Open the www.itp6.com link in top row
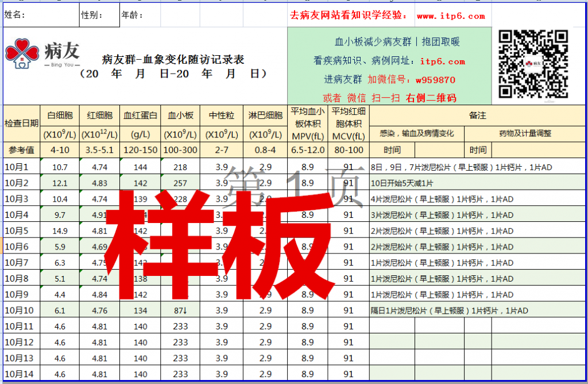Viewport: 588px width, 384px height. click(451, 17)
